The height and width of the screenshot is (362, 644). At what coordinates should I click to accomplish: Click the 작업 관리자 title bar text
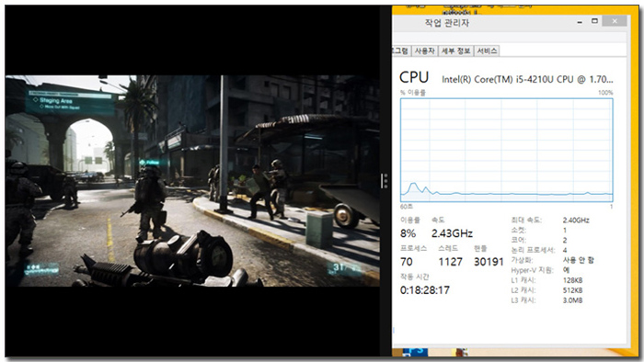tap(447, 23)
